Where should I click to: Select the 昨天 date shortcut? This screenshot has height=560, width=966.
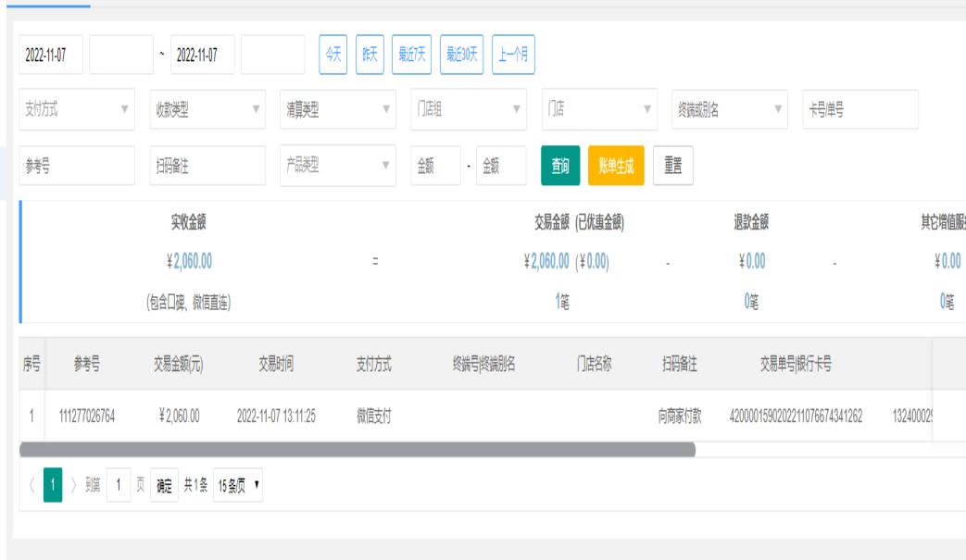click(x=370, y=55)
